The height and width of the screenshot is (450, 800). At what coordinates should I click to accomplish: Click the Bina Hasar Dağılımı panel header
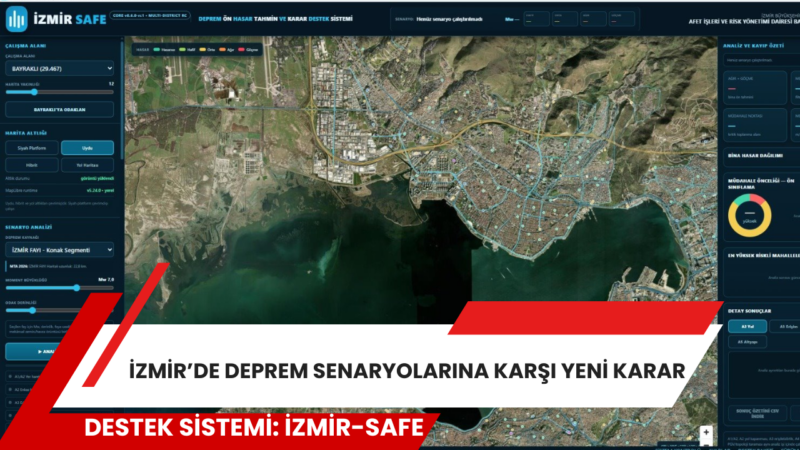click(755, 156)
